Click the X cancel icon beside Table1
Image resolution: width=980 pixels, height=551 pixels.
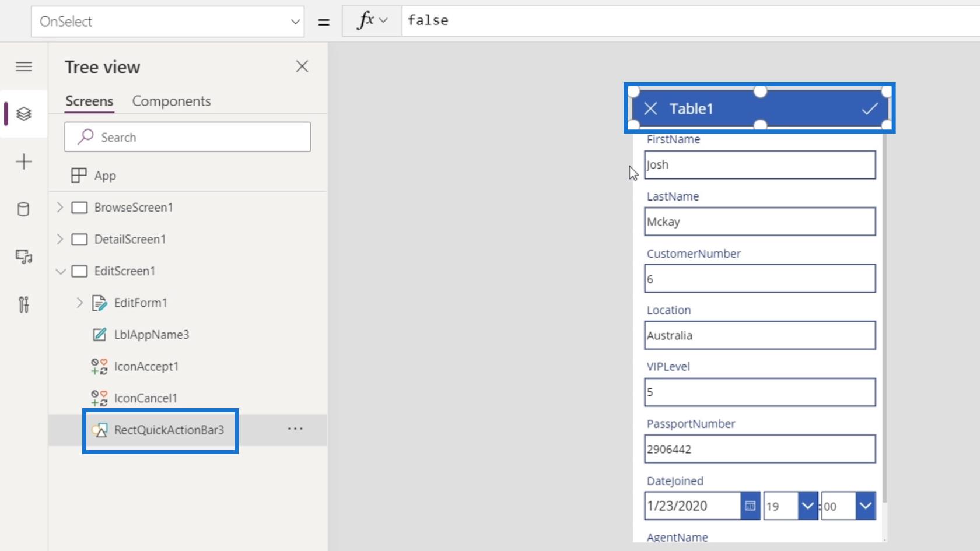pos(650,108)
